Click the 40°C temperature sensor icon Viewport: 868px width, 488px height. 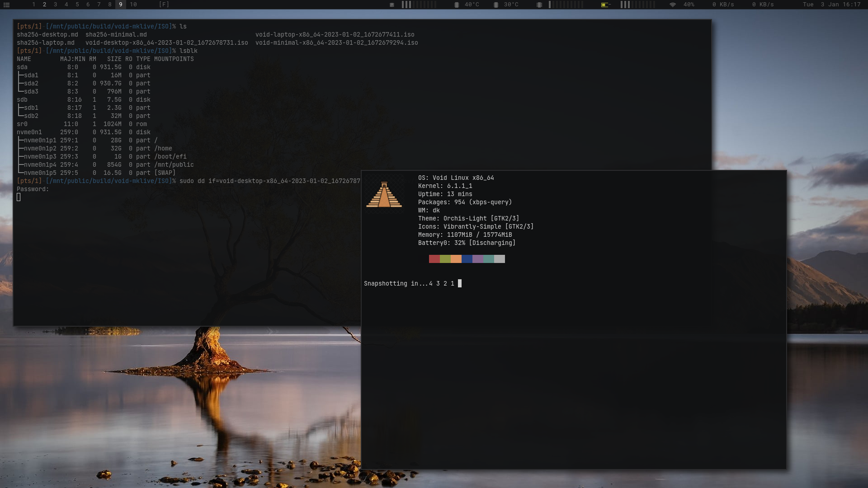pos(457,5)
